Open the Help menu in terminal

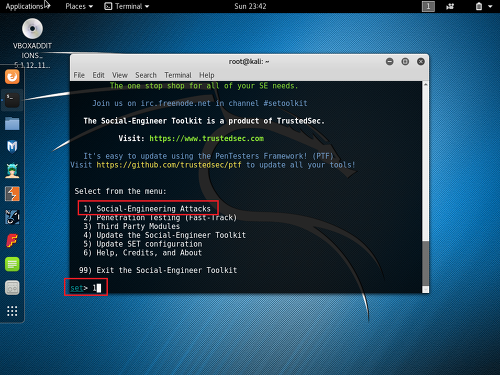[207, 75]
